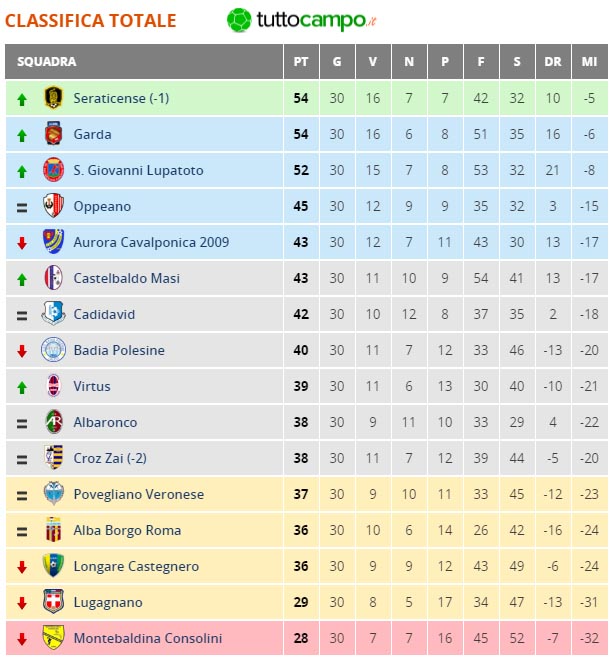
Task: Click the Aurora Cavalponica 2009 crest
Action: (54, 242)
